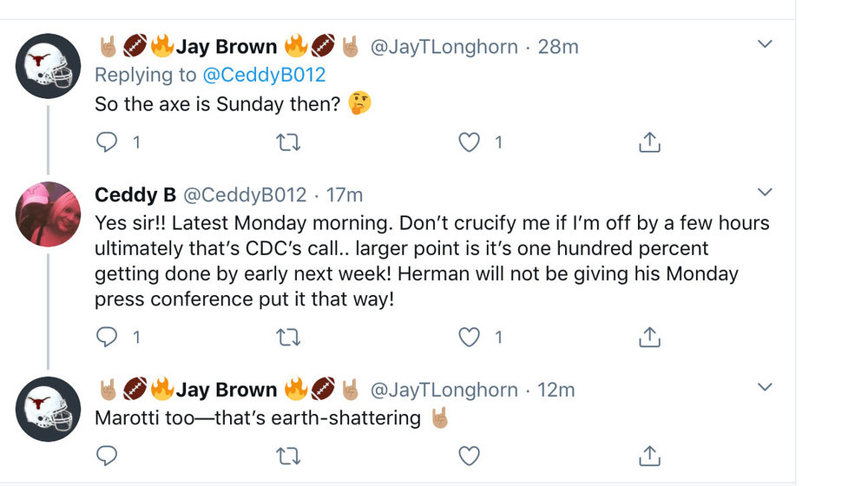Share the 'Marotti too' tweet
Screen dimensions: 868x486
(x=649, y=455)
